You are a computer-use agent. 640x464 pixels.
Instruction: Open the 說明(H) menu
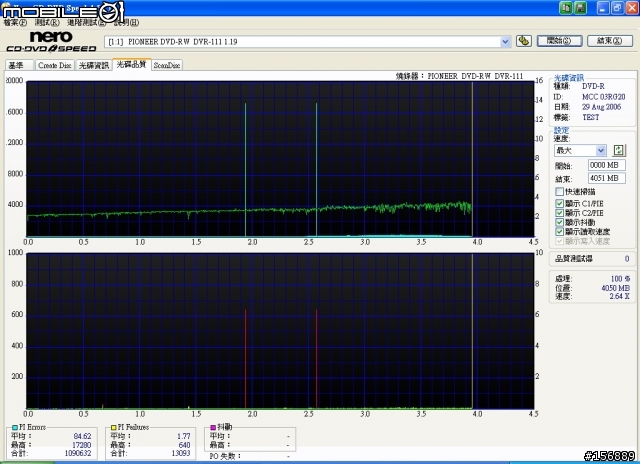point(127,22)
